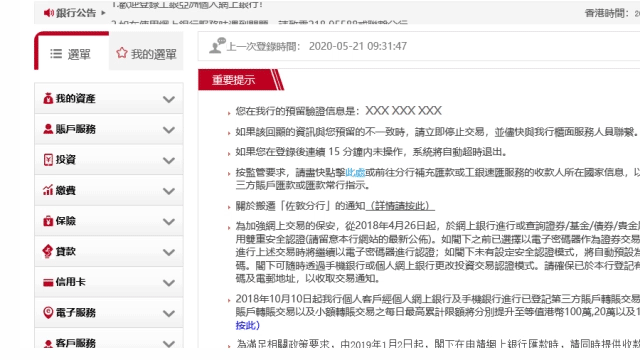The height and width of the screenshot is (360, 640).
Task: Click the 賬戶服務 person icon
Action: click(x=48, y=129)
